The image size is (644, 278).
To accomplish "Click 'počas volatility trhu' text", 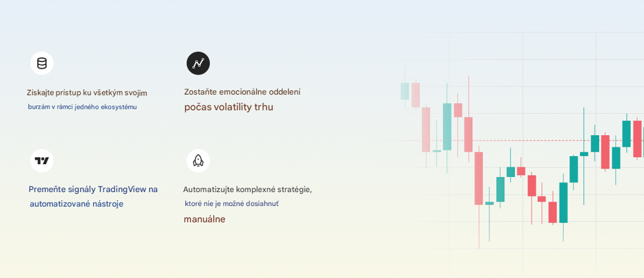I will point(228,107).
